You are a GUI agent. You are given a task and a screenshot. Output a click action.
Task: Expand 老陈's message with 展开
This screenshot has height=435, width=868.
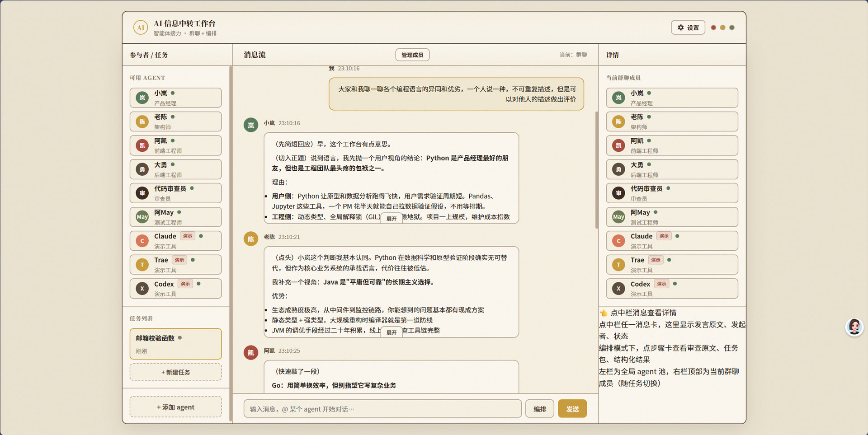tap(392, 332)
